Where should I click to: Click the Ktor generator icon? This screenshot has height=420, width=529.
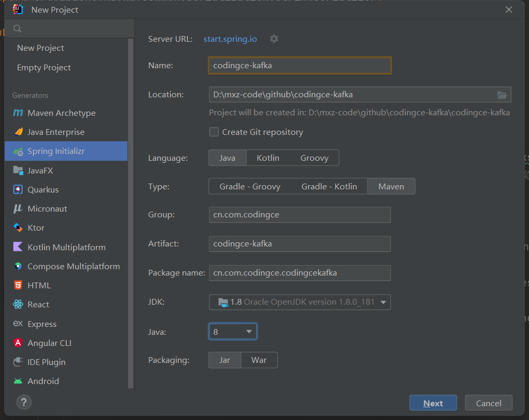click(18, 227)
